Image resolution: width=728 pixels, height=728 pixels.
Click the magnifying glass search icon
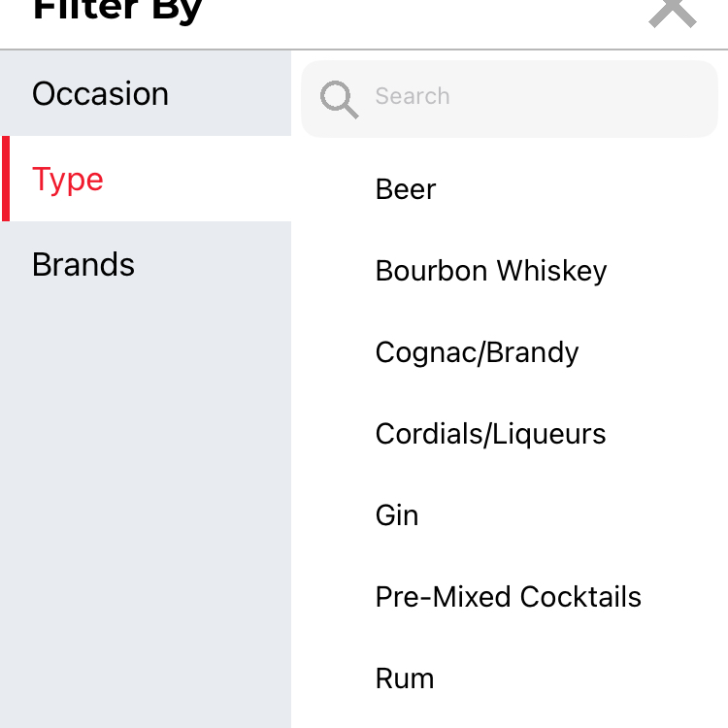tap(339, 99)
